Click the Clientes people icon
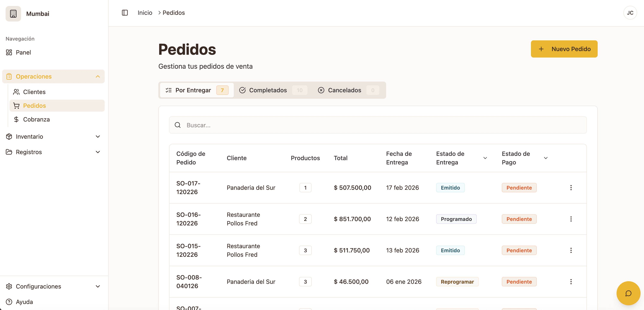The height and width of the screenshot is (310, 644). (x=17, y=92)
